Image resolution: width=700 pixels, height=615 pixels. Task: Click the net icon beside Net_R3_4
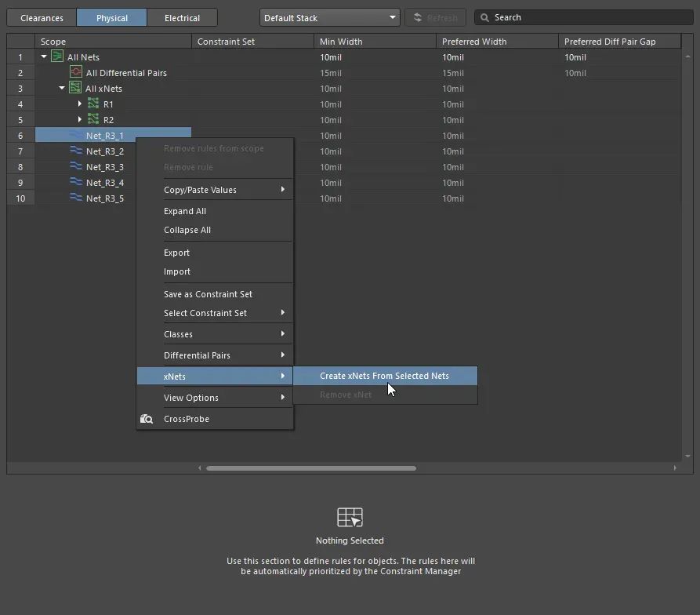tap(76, 182)
